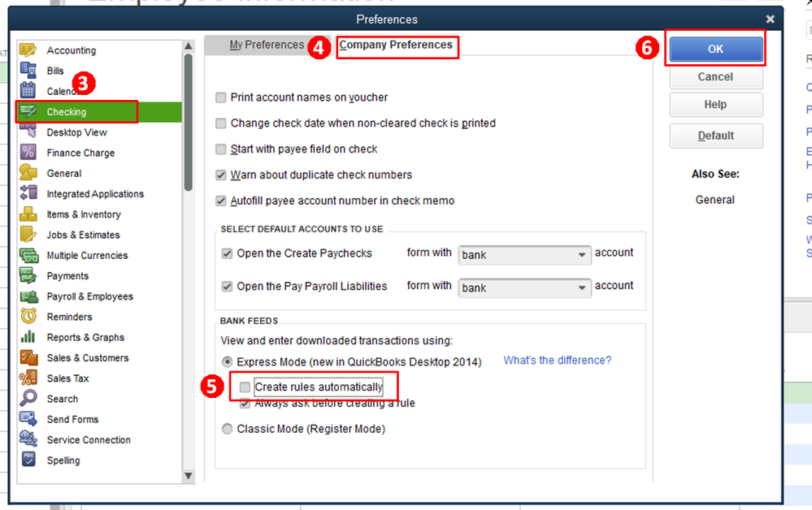This screenshot has height=510, width=812.
Task: Uncheck Warn about duplicate check numbers
Action: 221,175
